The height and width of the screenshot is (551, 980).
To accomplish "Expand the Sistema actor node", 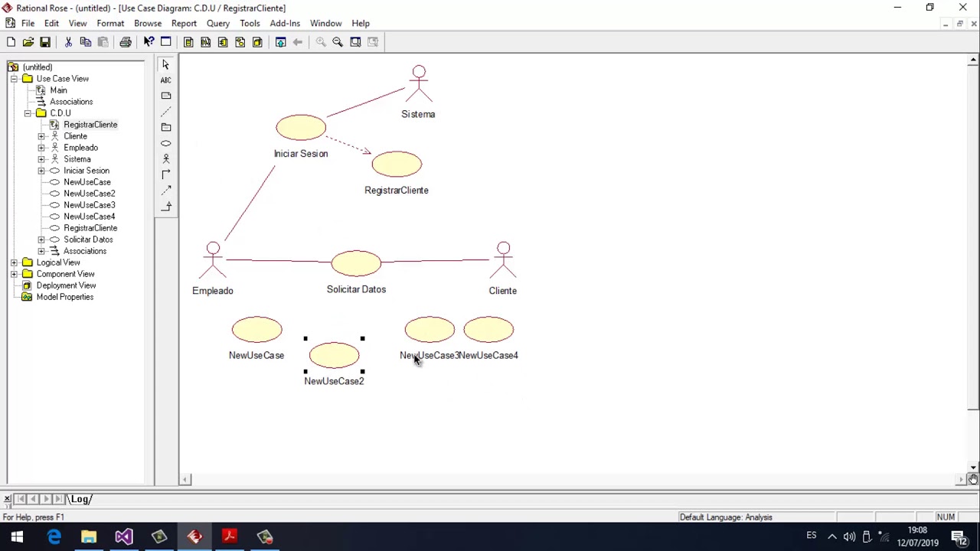I will point(41,159).
